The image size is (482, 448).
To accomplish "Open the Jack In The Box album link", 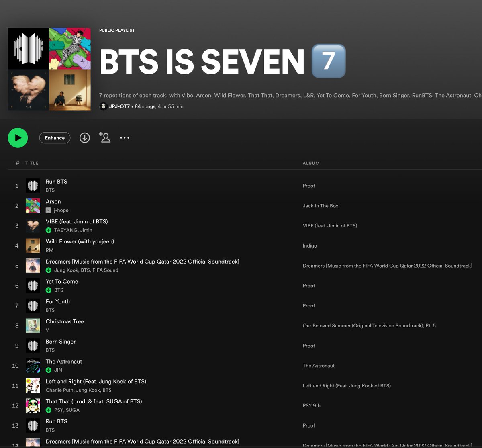I will tap(321, 206).
